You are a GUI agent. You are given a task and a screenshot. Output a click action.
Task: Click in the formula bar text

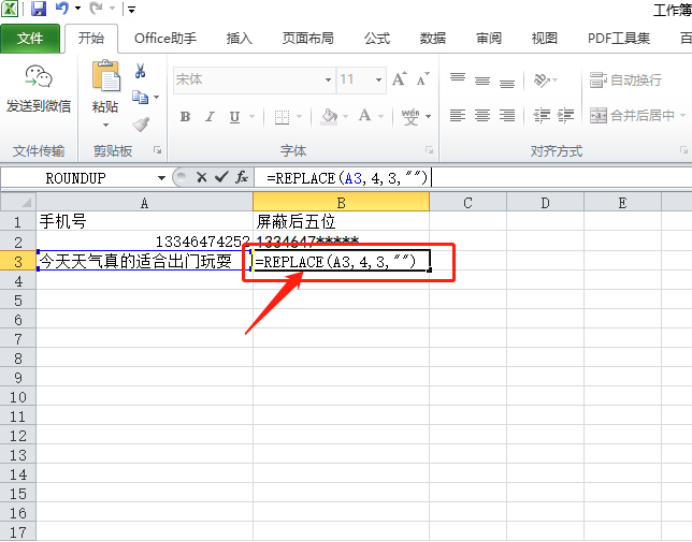coord(347,178)
